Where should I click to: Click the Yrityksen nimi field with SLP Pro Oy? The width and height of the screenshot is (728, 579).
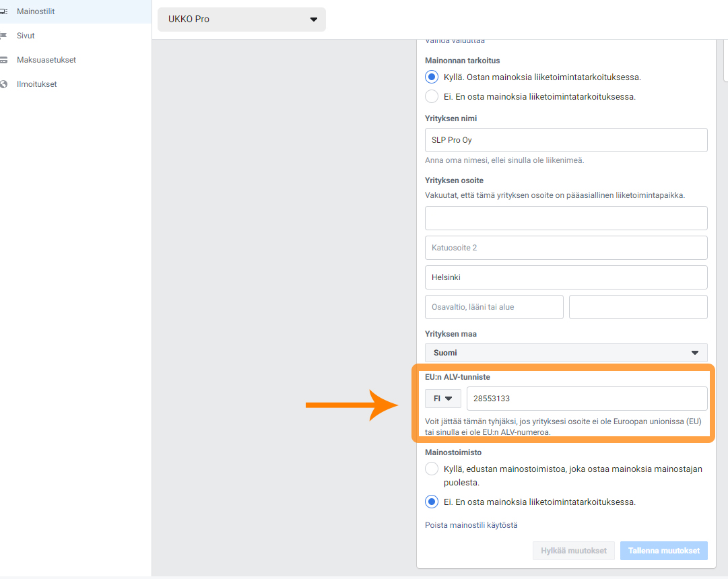pyautogui.click(x=566, y=140)
